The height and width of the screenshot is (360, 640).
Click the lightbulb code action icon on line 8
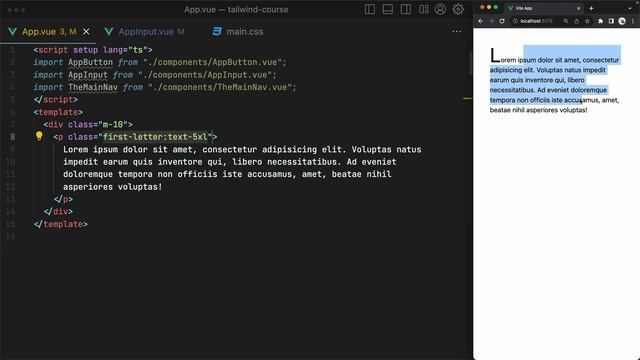pos(39,136)
